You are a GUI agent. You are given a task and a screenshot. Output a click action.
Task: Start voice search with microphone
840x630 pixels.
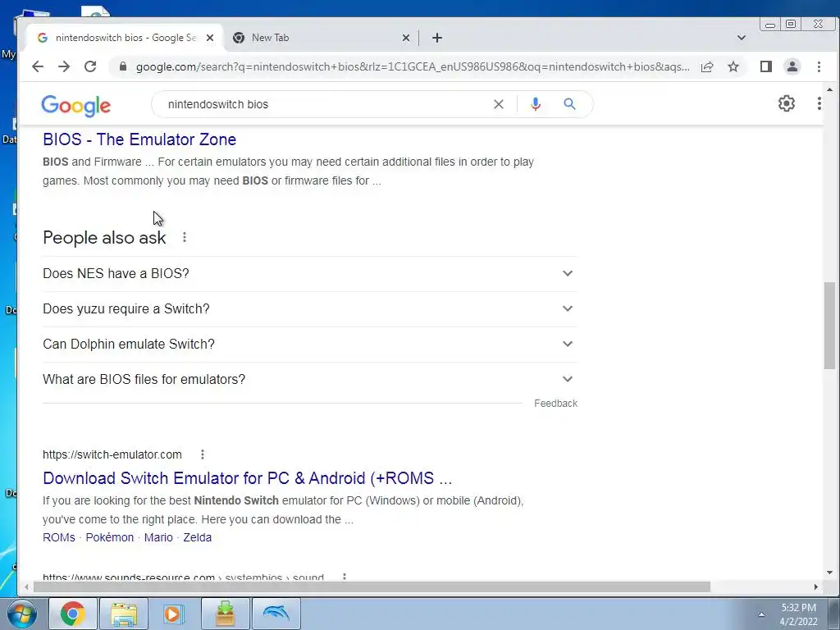(535, 104)
